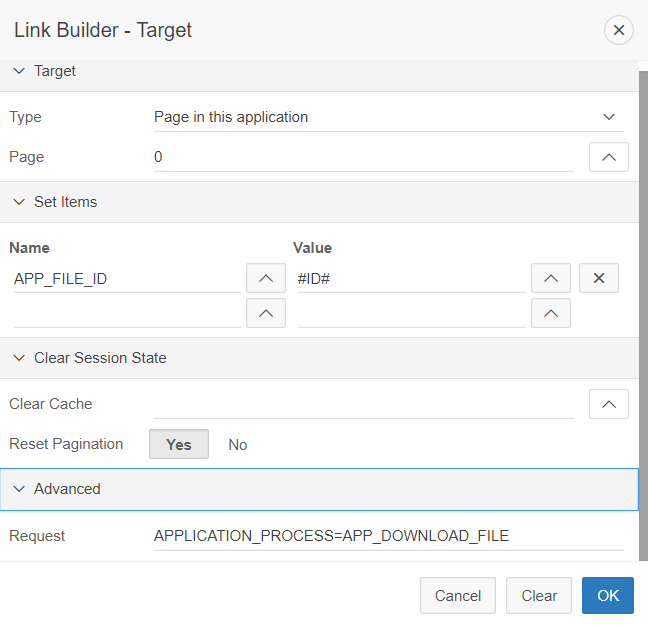Image resolution: width=648 pixels, height=628 pixels.
Task: Set Reset Pagination to Yes
Action: [x=179, y=444]
